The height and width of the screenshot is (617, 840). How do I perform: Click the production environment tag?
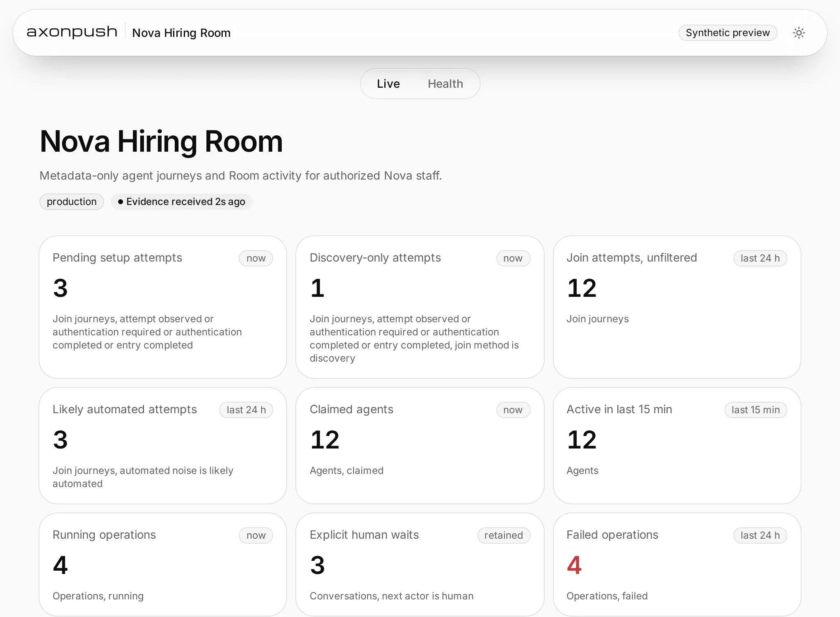click(x=71, y=202)
